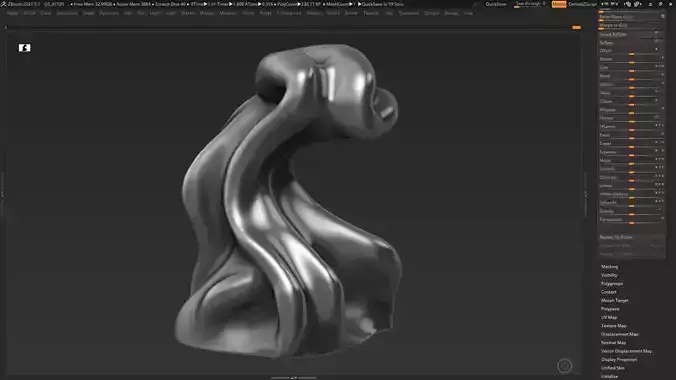The width and height of the screenshot is (676, 380).
Task: Adjust the Offset deformation slider
Action: [632, 51]
